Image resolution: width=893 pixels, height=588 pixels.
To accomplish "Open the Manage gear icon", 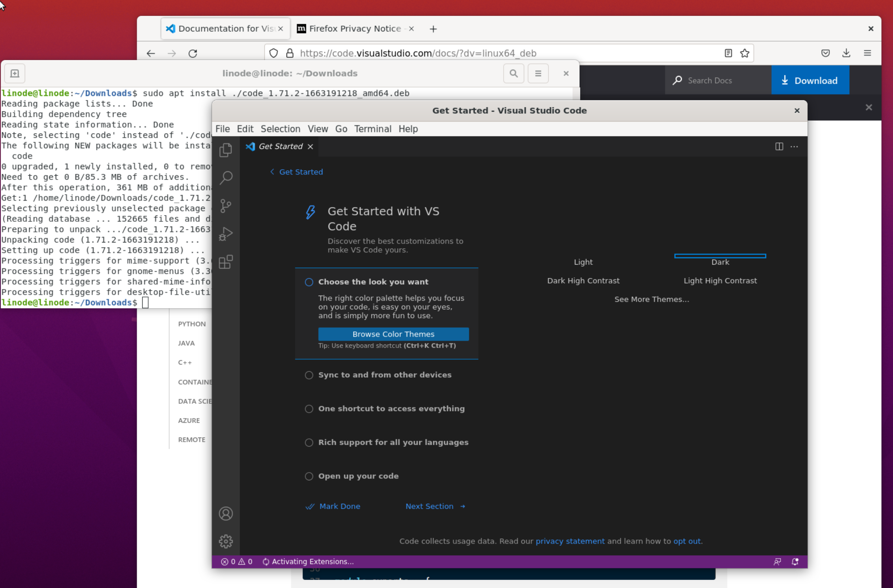I will (226, 541).
